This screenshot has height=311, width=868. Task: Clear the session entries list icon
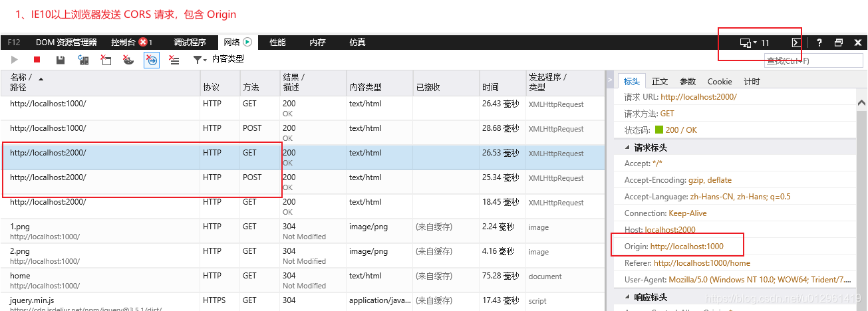coord(174,60)
